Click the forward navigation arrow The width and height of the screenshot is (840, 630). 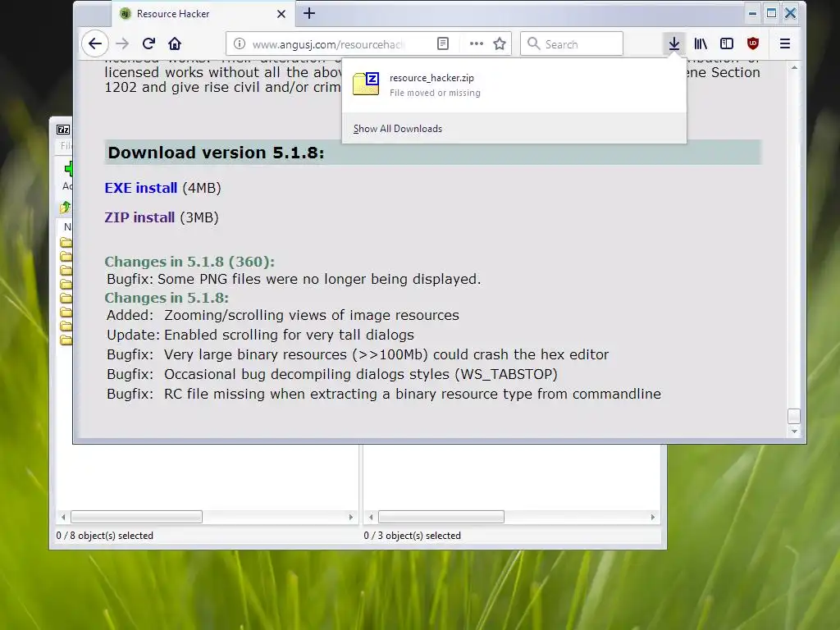[x=123, y=43]
